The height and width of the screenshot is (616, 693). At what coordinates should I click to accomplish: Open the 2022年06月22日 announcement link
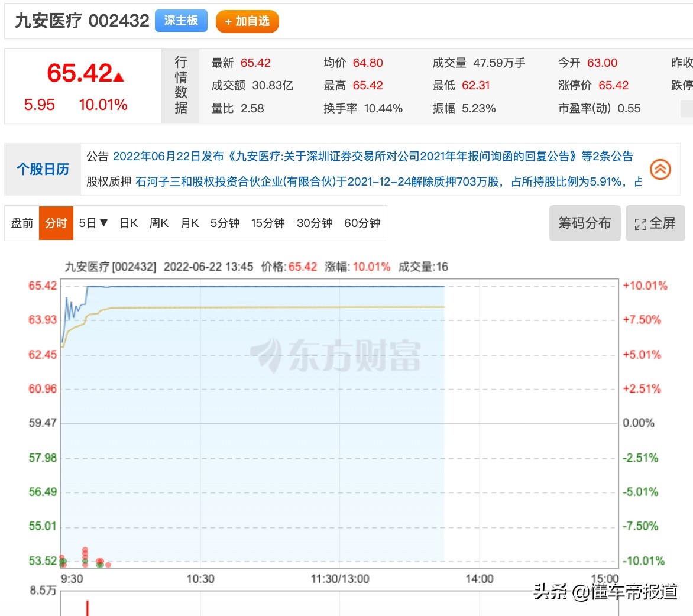click(373, 156)
